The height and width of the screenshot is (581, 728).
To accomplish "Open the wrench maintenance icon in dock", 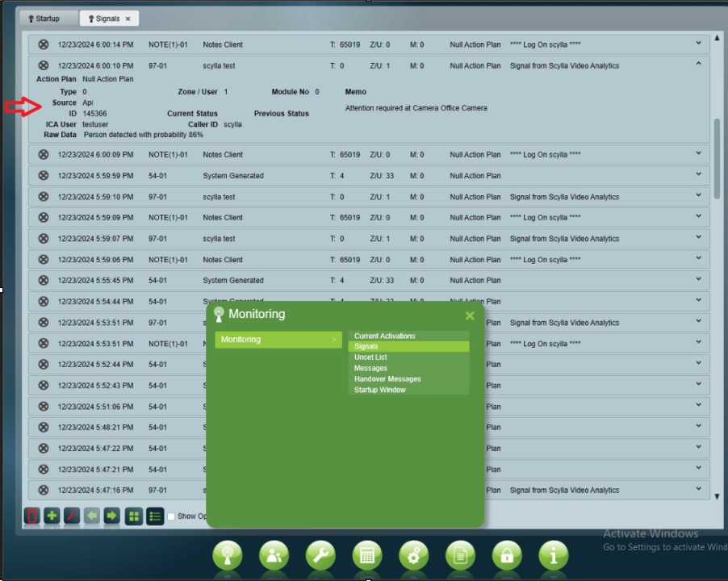I will 320,555.
